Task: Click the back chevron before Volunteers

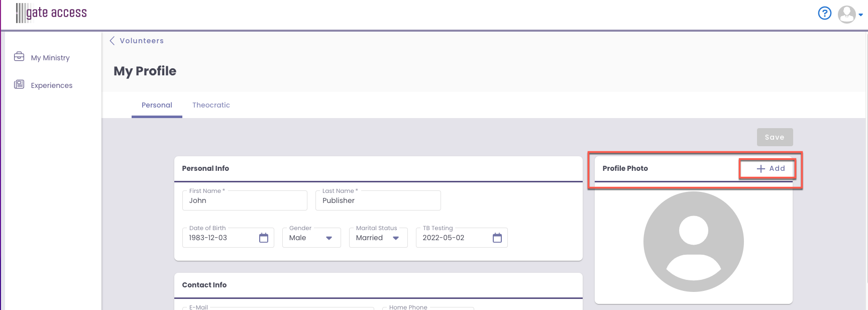Action: click(112, 41)
